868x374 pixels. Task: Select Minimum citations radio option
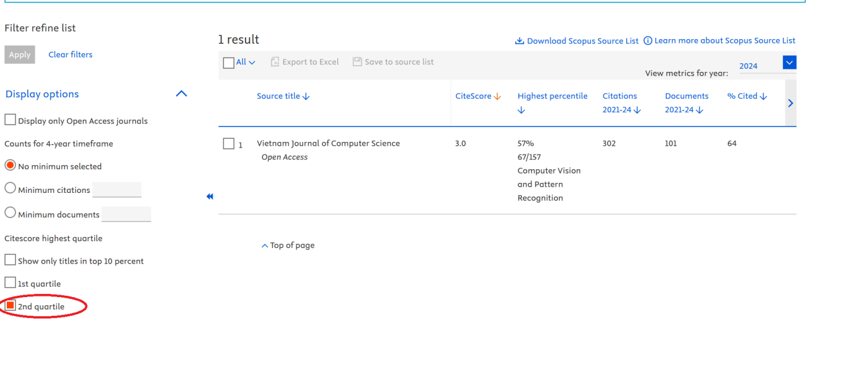[x=10, y=189]
